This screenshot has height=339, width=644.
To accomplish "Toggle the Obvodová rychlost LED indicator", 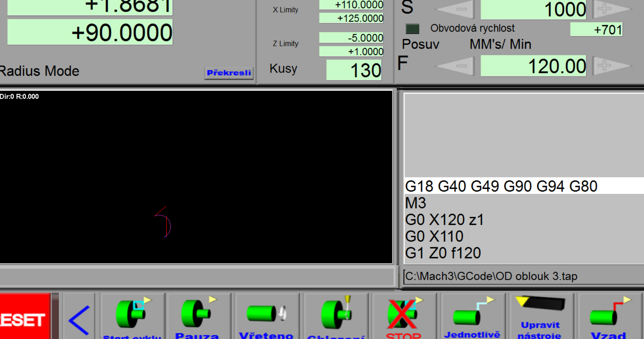I will [x=412, y=29].
